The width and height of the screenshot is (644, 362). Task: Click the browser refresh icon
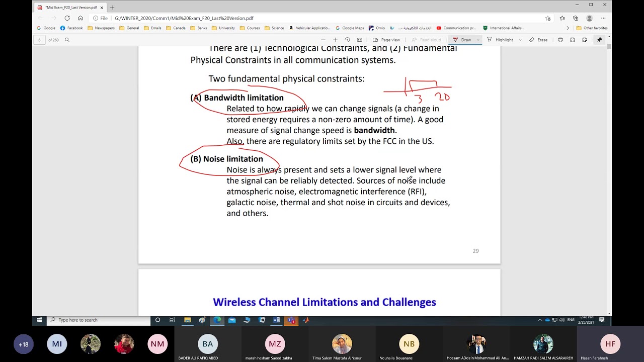tap(67, 18)
